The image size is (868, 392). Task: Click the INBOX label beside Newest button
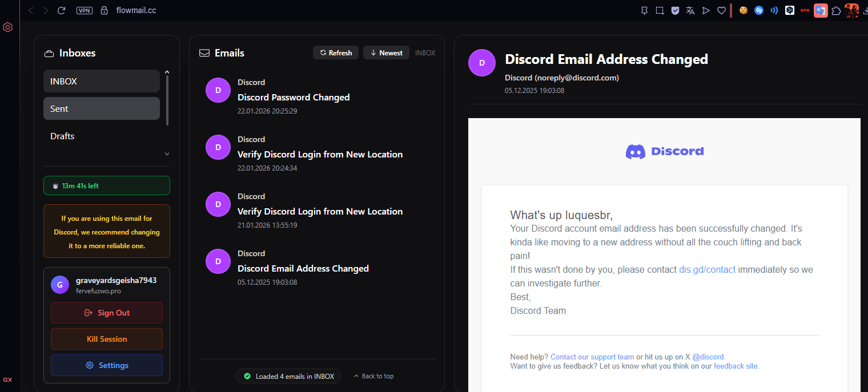tap(425, 52)
